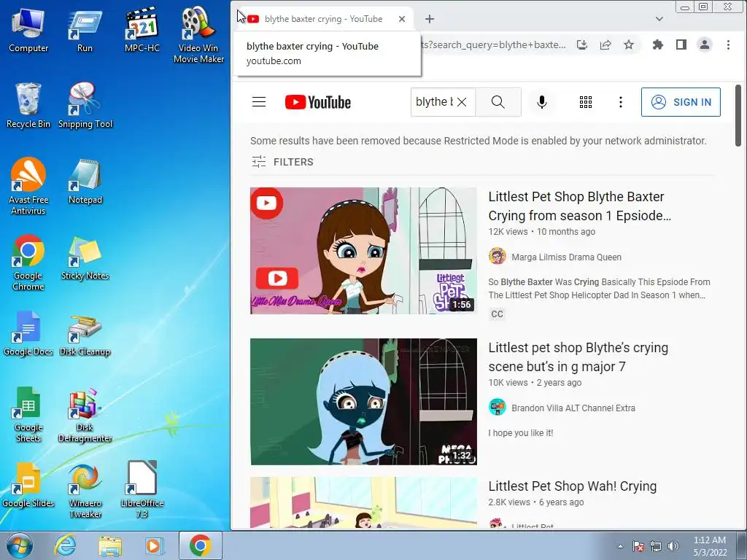Clear the YouTube search box text
The height and width of the screenshot is (560, 747).
coord(462,102)
